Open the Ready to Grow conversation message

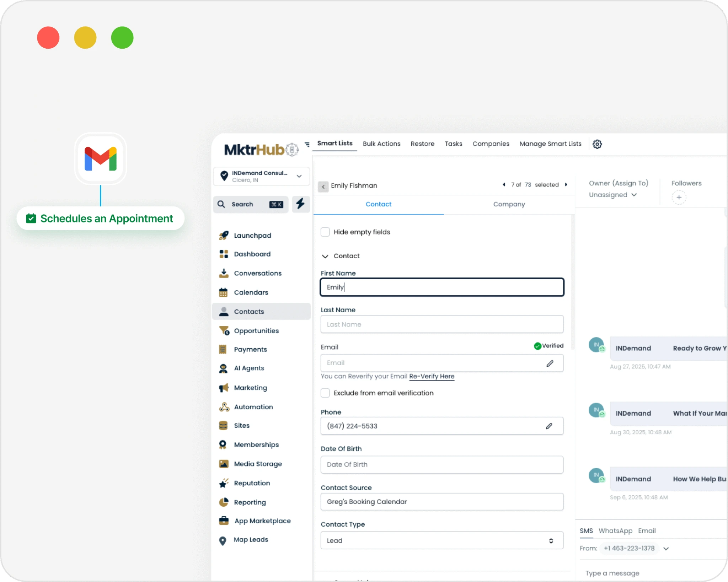669,349
